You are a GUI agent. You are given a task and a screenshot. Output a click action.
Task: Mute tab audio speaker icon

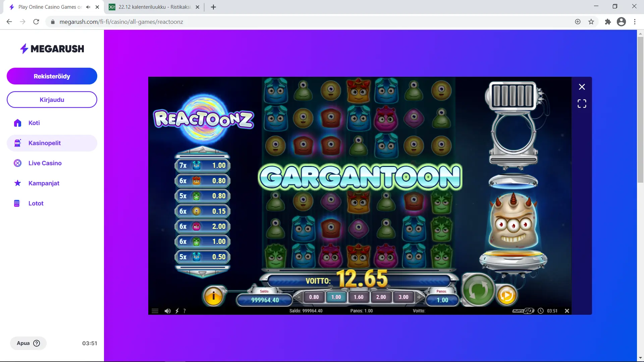click(x=88, y=7)
